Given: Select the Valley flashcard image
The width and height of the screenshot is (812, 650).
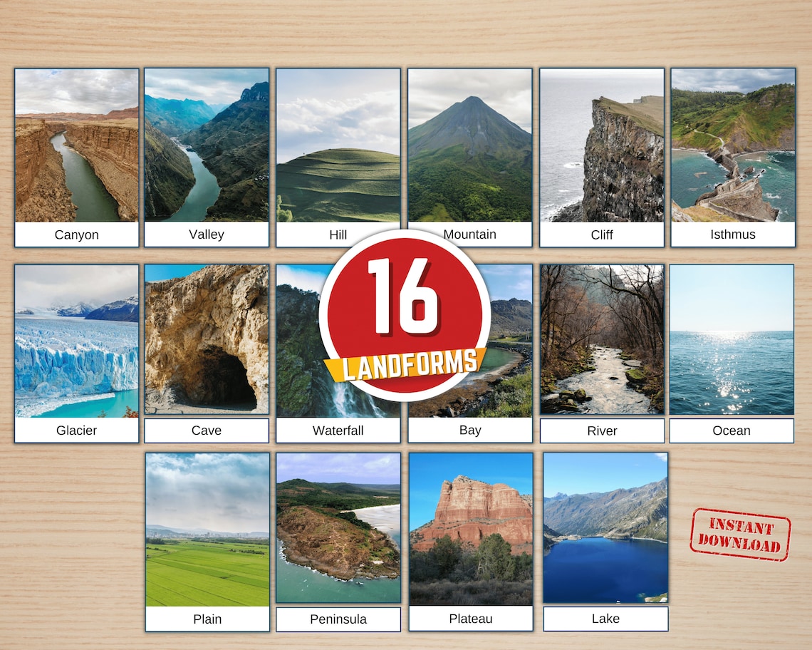Looking at the screenshot, I should pyautogui.click(x=206, y=150).
